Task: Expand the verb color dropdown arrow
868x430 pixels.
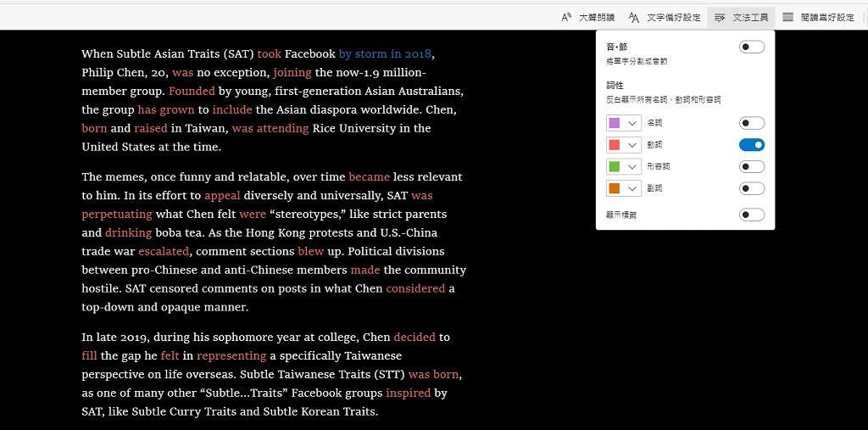Action: [x=632, y=145]
